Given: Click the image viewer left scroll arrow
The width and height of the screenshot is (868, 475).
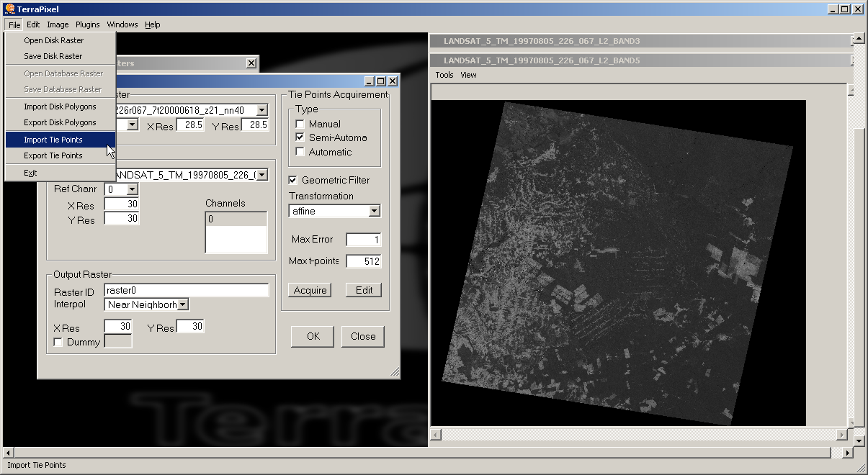Looking at the screenshot, I should coord(435,435).
